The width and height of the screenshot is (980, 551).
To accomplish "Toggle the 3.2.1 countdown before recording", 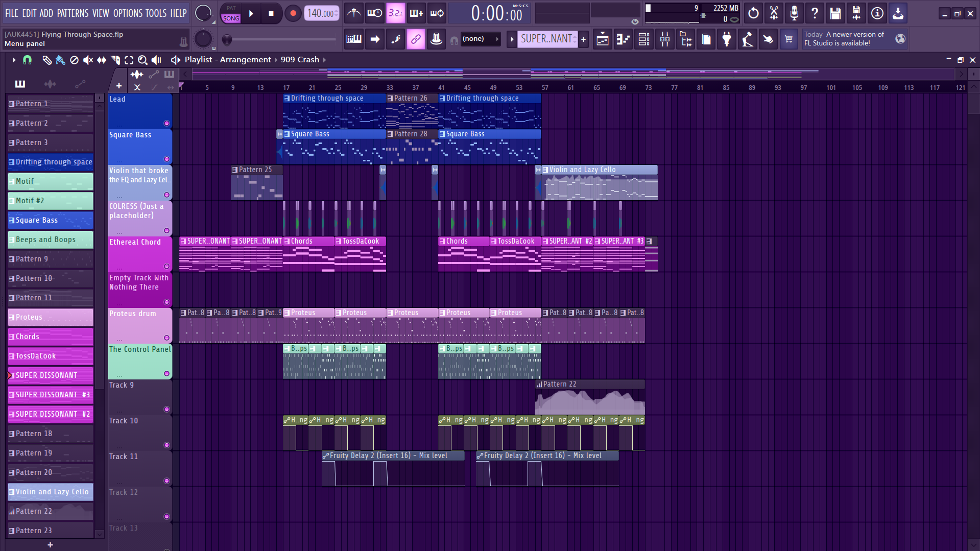I will (395, 13).
